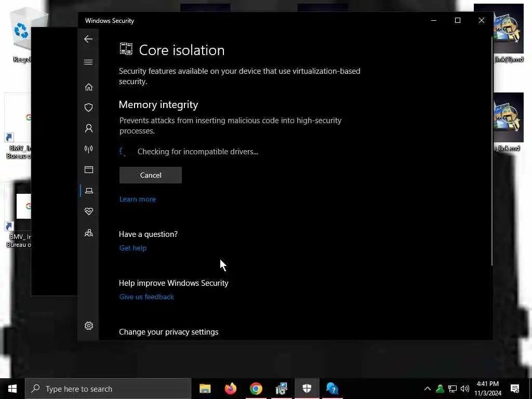Launch Google Chrome from the taskbar
The width and height of the screenshot is (532, 399).
(256, 389)
